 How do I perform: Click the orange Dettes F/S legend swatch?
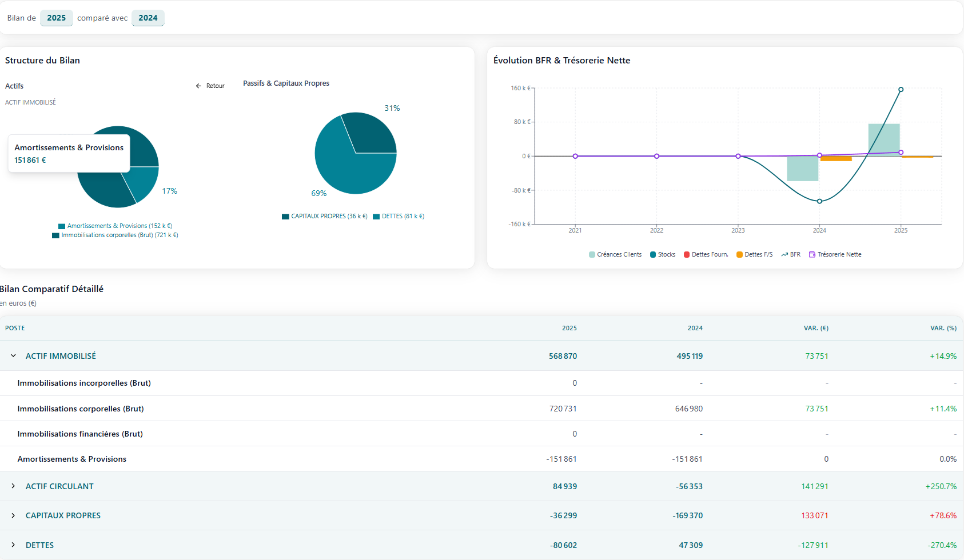point(739,255)
